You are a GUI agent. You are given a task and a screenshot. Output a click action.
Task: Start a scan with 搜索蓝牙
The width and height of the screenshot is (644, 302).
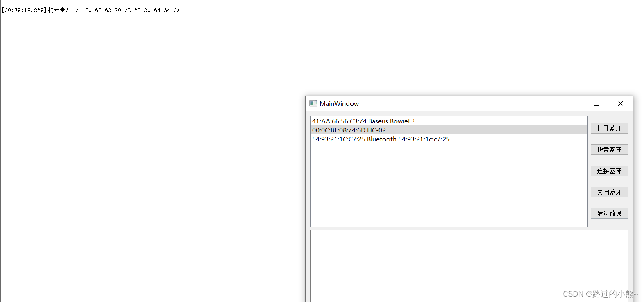[609, 150]
